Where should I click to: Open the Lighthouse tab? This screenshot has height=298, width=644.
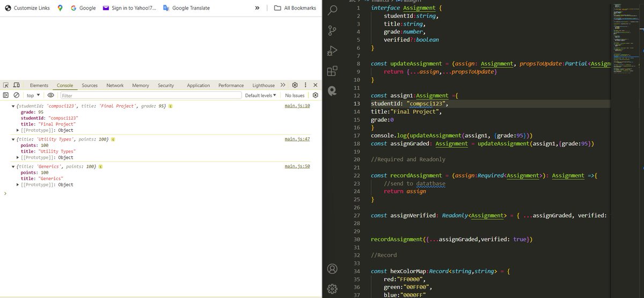click(264, 85)
